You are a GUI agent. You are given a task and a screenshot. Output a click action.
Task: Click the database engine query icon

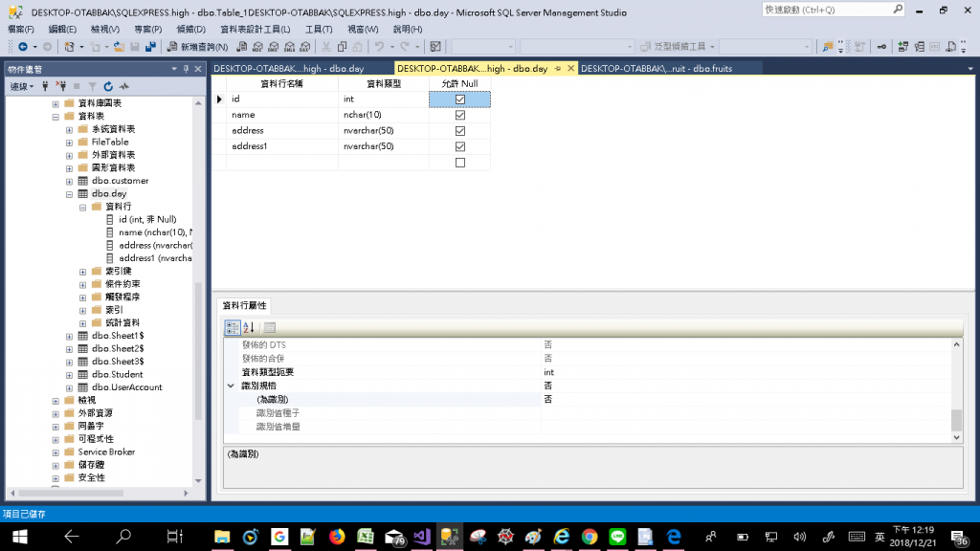(241, 47)
